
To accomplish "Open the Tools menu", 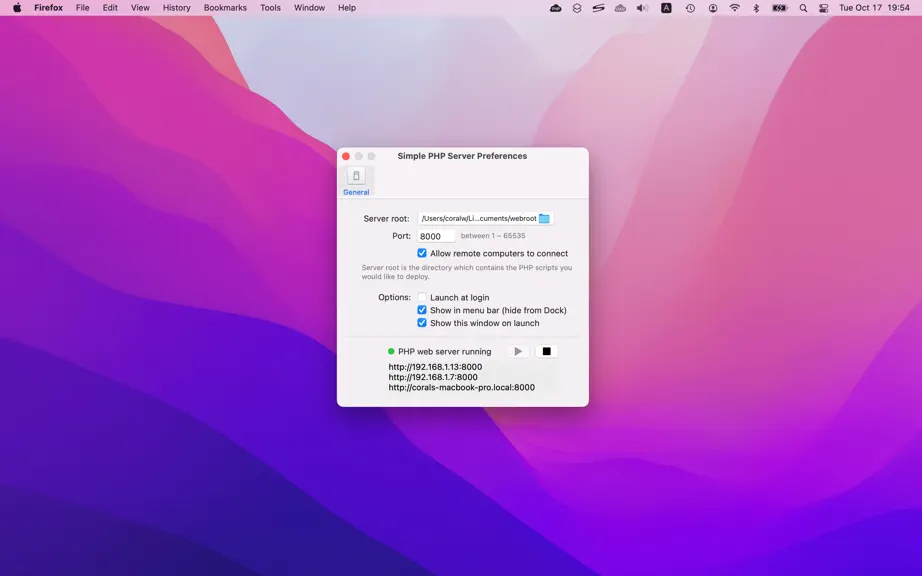I will [x=270, y=8].
